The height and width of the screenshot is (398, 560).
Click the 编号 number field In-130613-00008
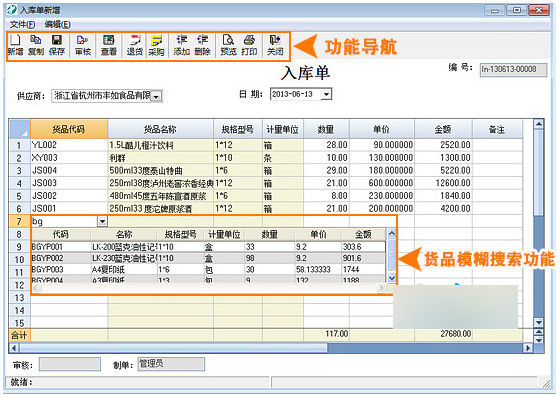pyautogui.click(x=513, y=69)
